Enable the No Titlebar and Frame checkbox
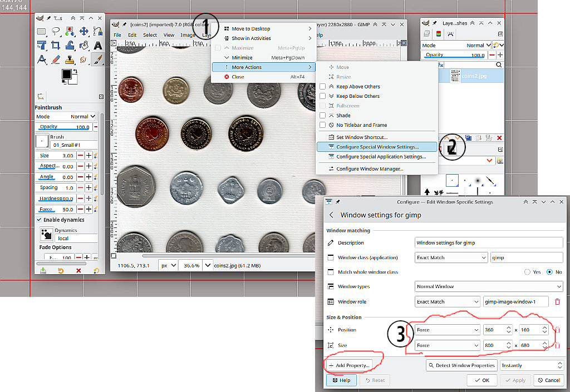The width and height of the screenshot is (570, 392). 322,125
